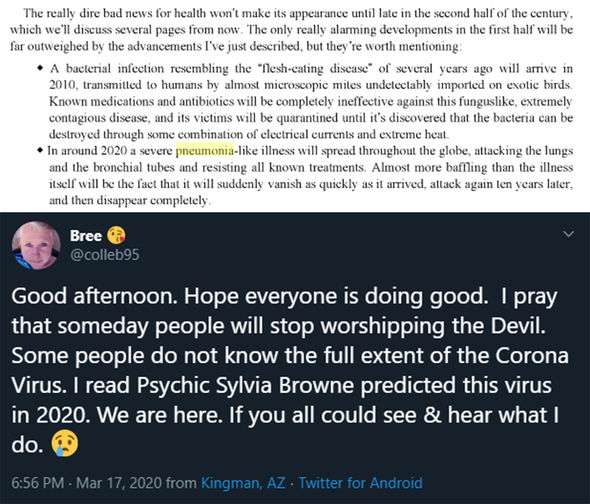Open Bree's profile avatar picture

click(x=36, y=245)
